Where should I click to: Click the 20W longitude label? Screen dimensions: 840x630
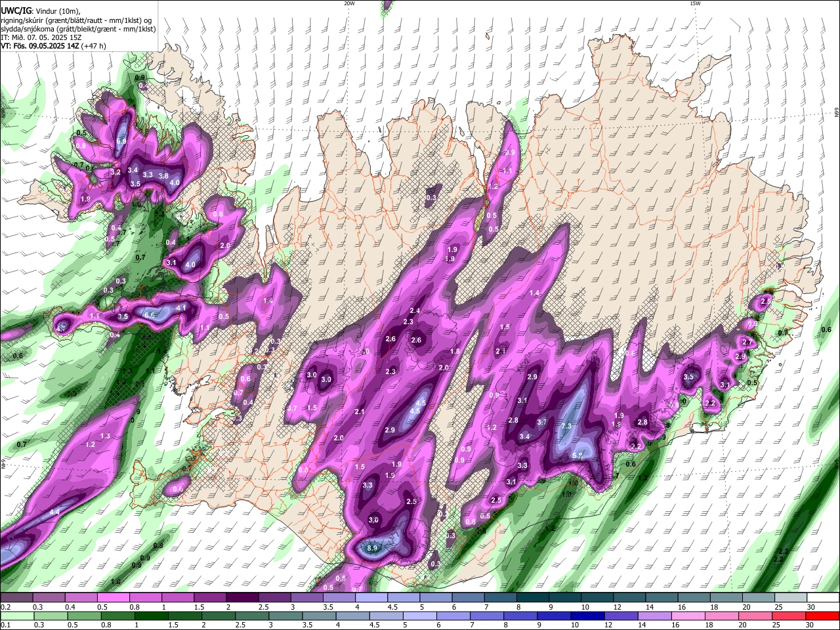[x=349, y=3]
